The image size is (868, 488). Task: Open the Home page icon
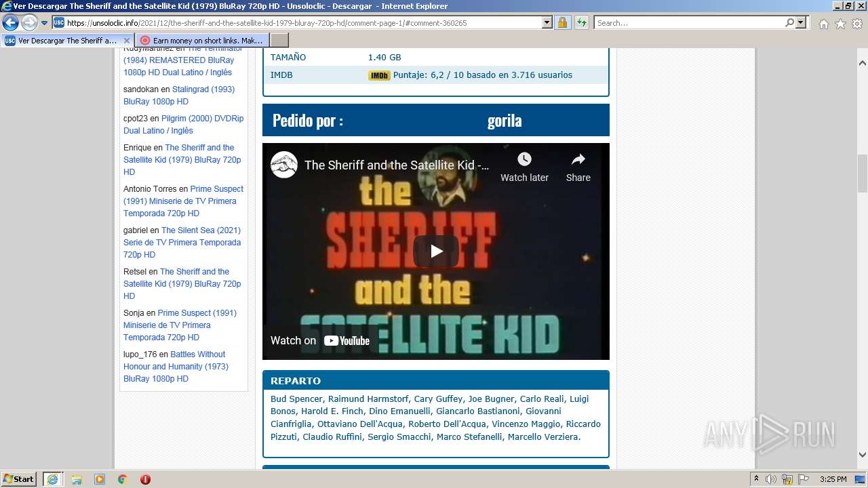[823, 24]
